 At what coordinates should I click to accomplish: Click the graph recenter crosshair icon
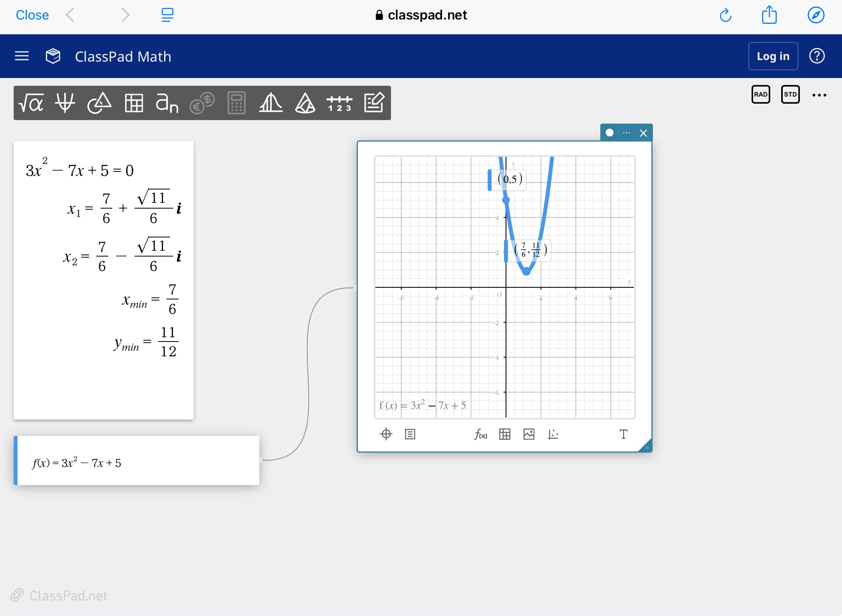pos(386,434)
